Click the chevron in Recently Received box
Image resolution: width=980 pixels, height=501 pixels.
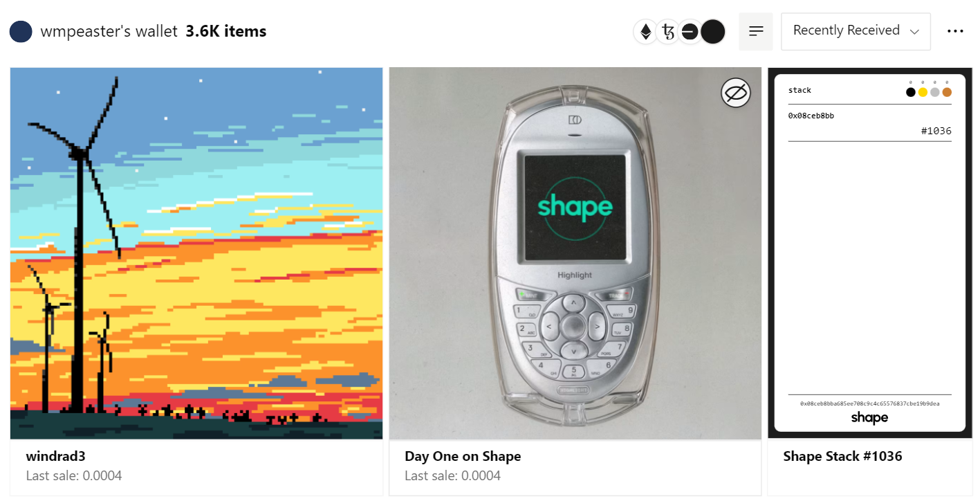coord(914,32)
